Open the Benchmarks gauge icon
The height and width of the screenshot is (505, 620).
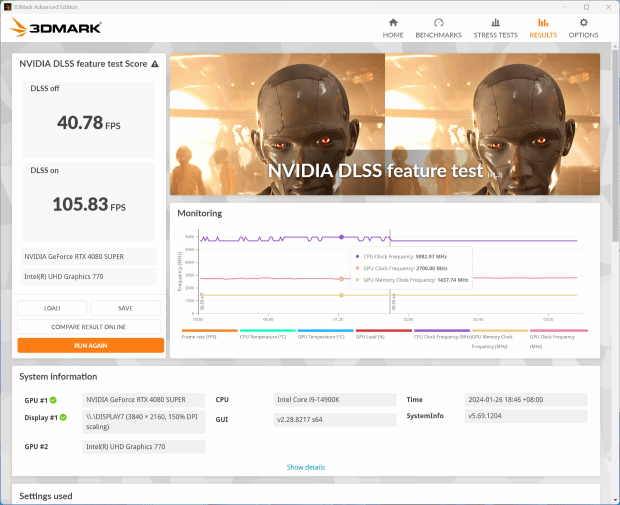(x=439, y=23)
